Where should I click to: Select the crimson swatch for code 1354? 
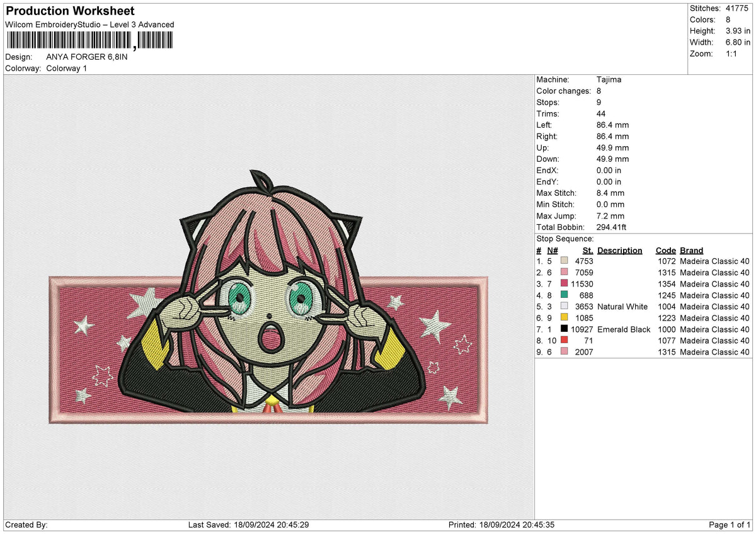(x=564, y=284)
